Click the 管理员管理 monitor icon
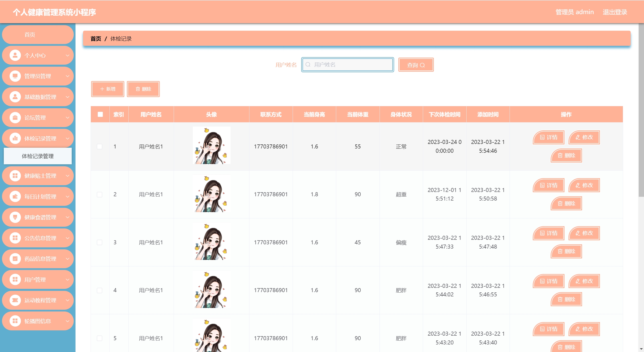Viewport: 644px width, 352px height. [x=15, y=76]
